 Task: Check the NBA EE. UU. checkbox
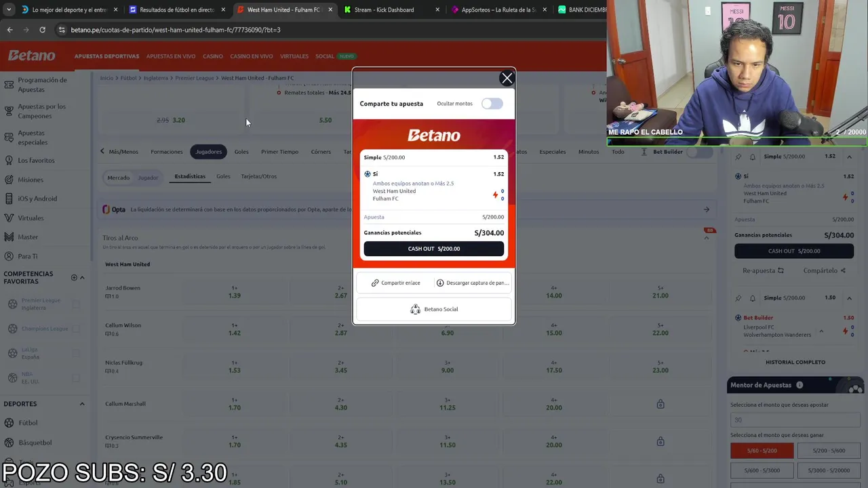[76, 378]
